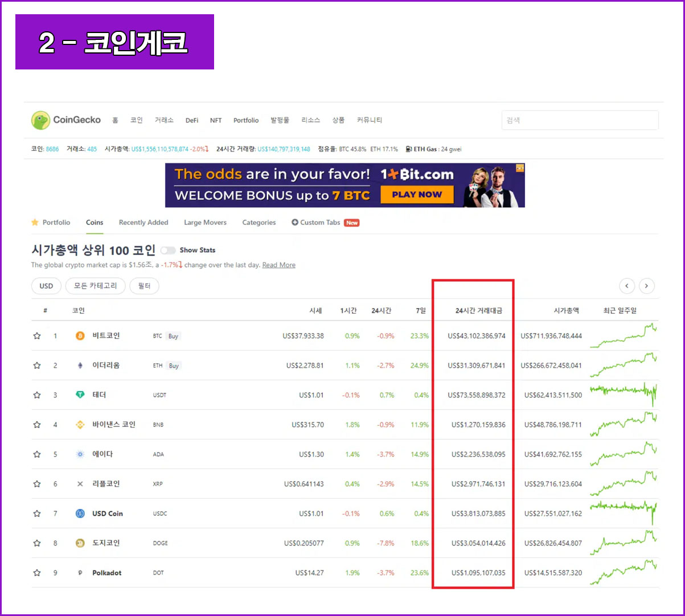Open the 비트코인 coin page link

pos(106,336)
